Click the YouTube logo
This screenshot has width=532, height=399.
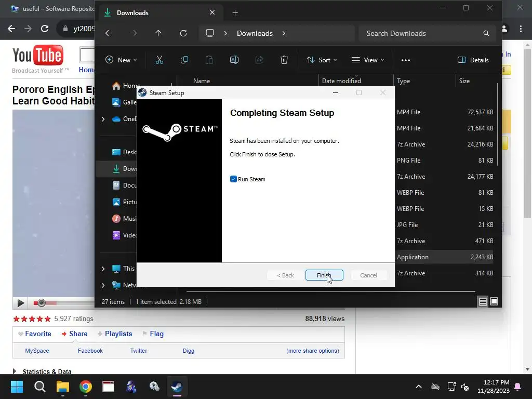pyautogui.click(x=37, y=55)
